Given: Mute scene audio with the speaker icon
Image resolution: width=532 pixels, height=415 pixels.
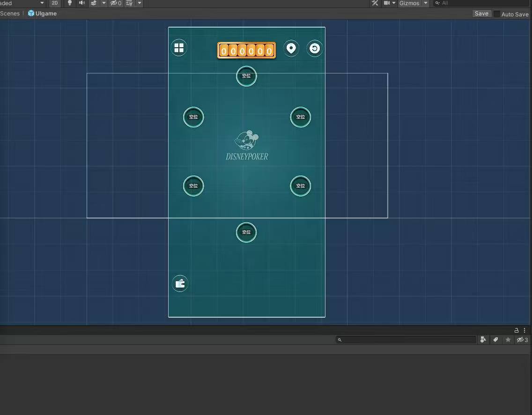Looking at the screenshot, I should coord(82,3).
